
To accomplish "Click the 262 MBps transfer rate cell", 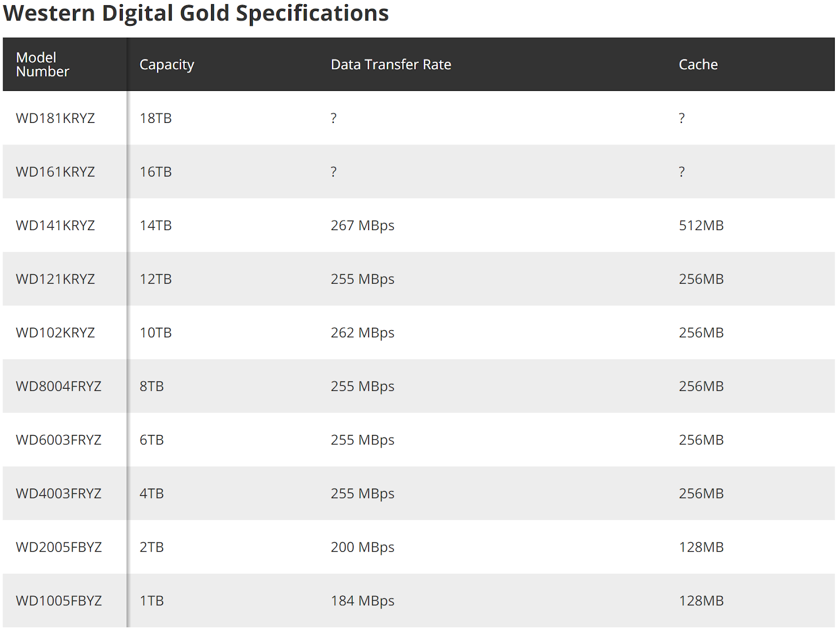I will pyautogui.click(x=362, y=333).
